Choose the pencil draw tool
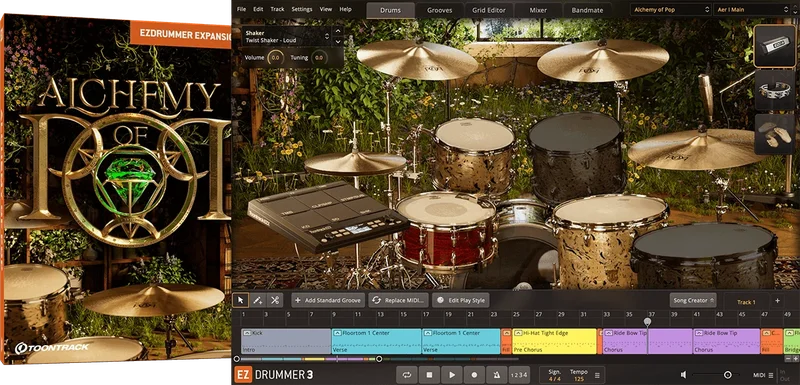This screenshot has height=385, width=800. (x=258, y=300)
